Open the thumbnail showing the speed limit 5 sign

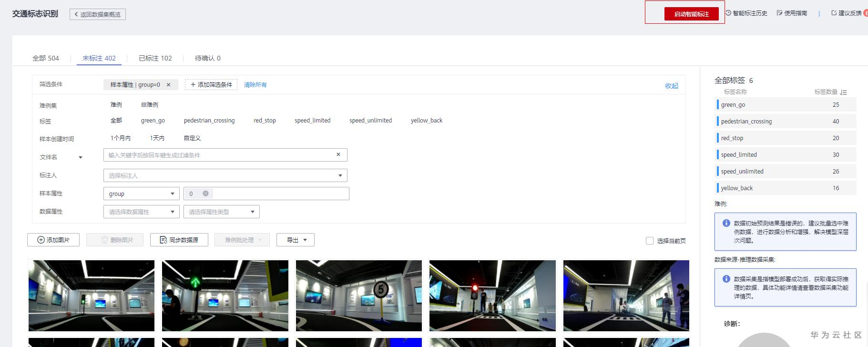[359, 296]
